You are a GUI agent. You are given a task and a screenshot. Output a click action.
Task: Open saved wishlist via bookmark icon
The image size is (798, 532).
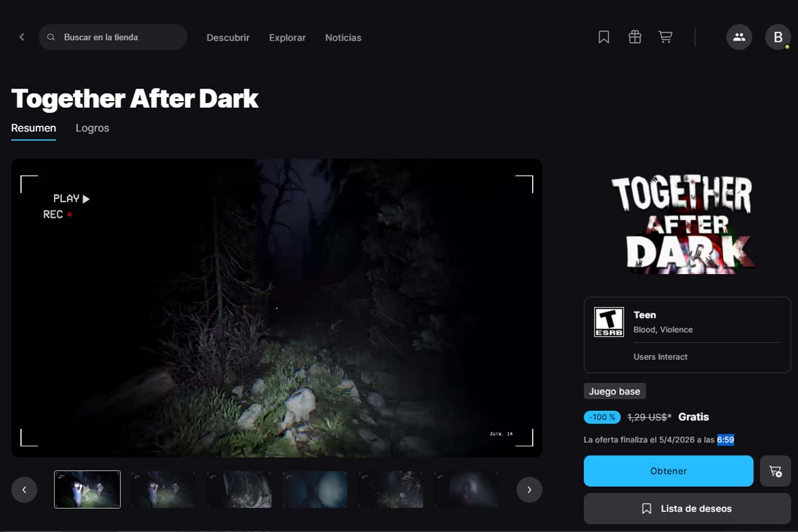coord(603,37)
